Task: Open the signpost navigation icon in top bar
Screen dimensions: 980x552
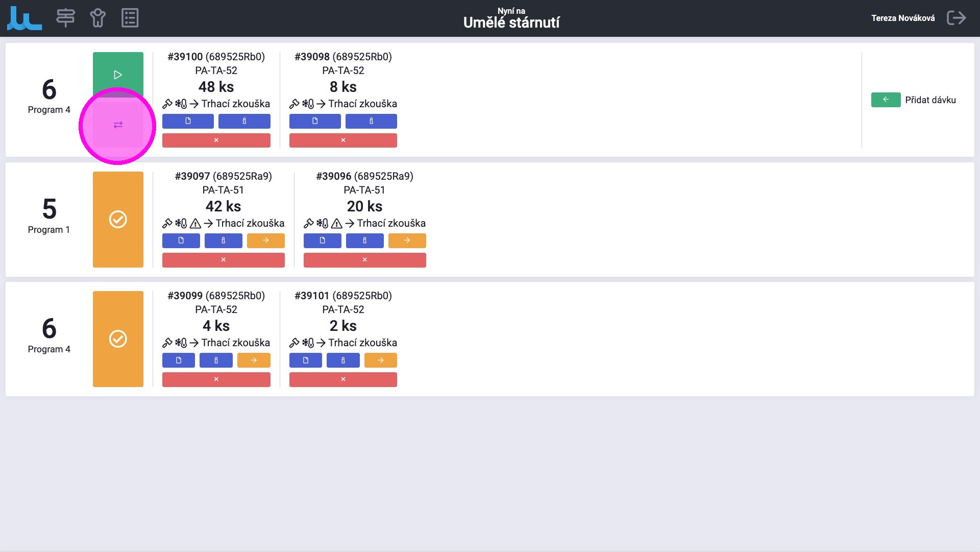Action: pos(65,18)
